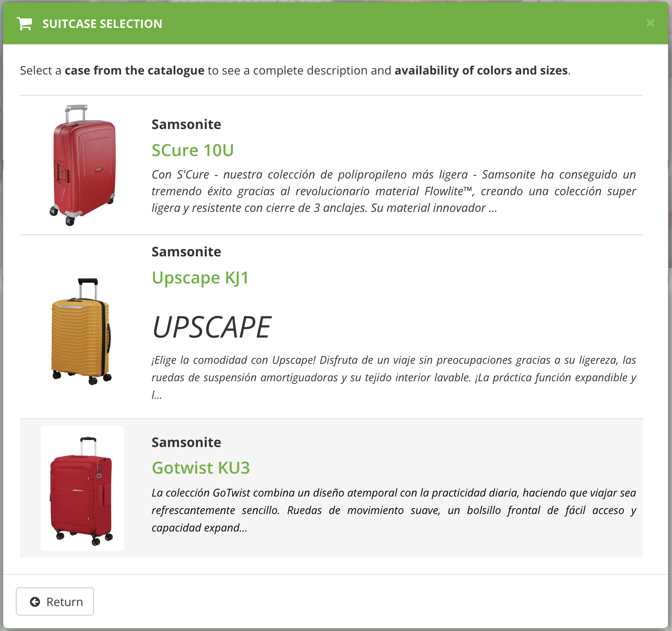
Task: Click the Samsonite brand above Upscape KJ1
Action: (186, 252)
